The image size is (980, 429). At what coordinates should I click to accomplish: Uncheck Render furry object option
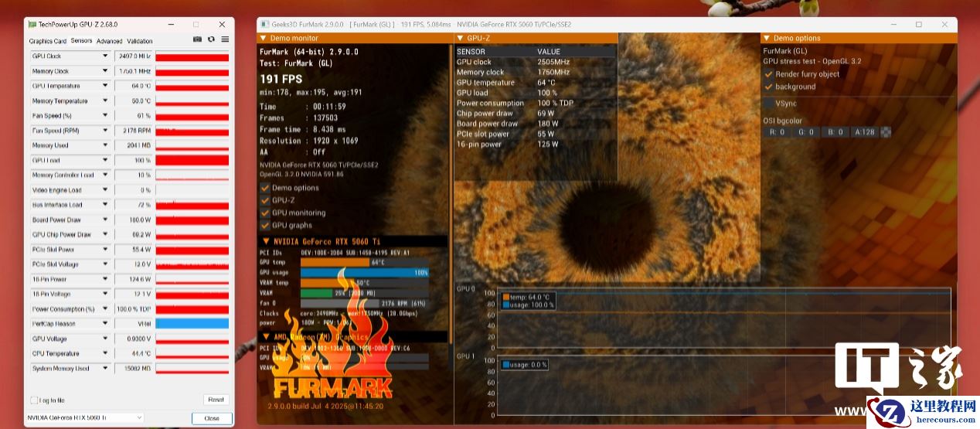coord(769,74)
